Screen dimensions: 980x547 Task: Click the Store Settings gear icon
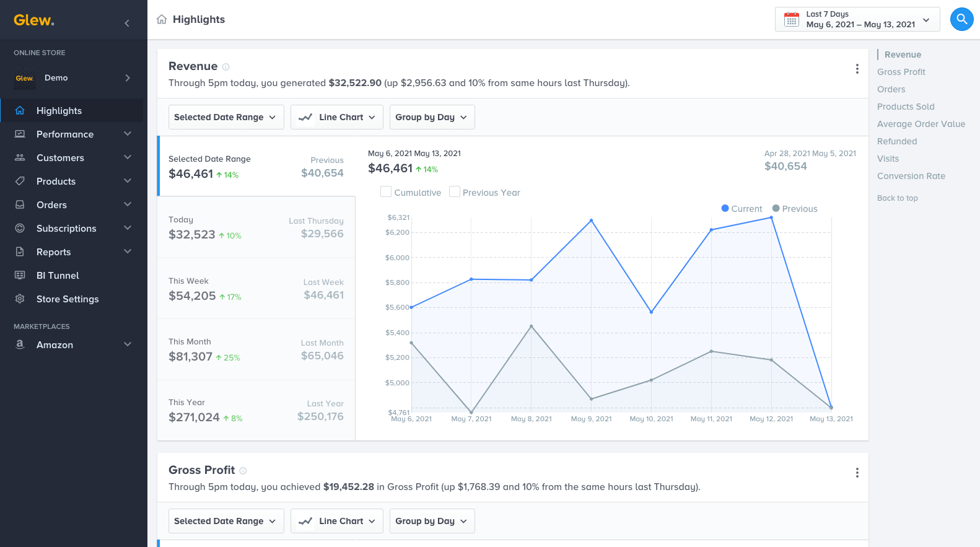tap(20, 299)
